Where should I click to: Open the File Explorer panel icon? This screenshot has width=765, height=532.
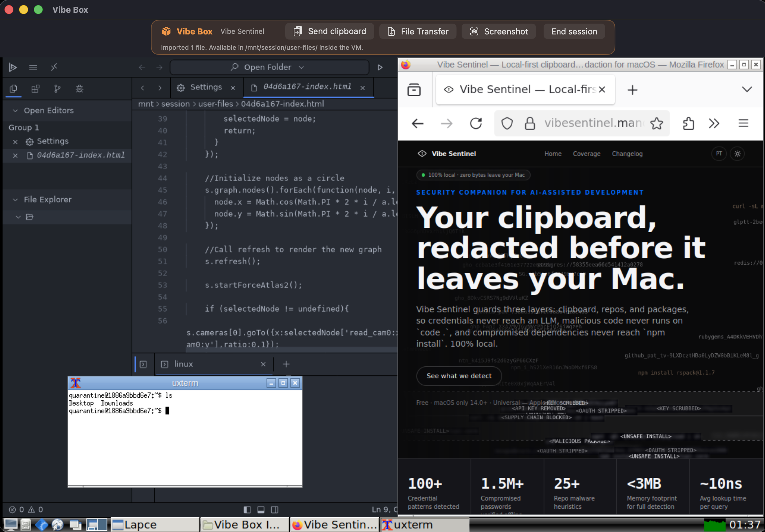pos(13,89)
